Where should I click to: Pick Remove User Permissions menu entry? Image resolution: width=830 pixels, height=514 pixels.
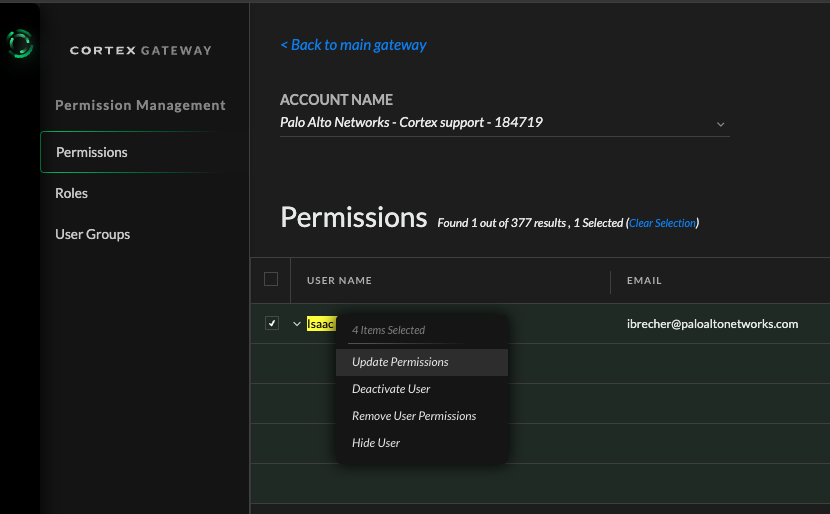(x=414, y=416)
